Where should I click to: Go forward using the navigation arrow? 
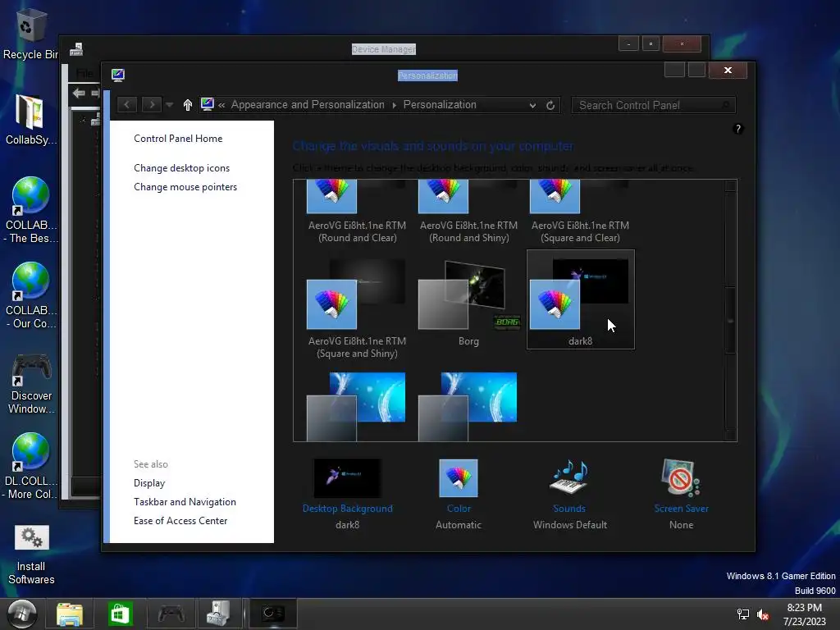click(x=152, y=104)
